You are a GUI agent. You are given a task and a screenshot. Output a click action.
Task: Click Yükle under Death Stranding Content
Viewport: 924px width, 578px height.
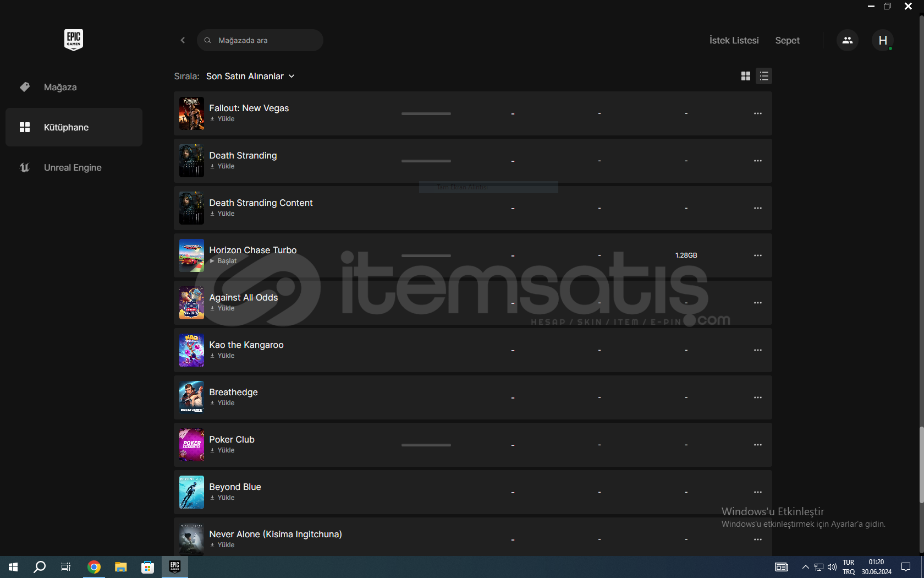click(x=222, y=214)
